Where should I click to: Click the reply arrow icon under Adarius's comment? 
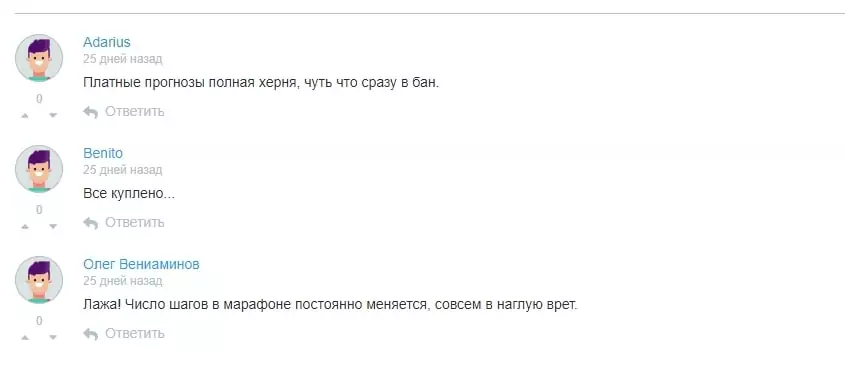point(91,112)
